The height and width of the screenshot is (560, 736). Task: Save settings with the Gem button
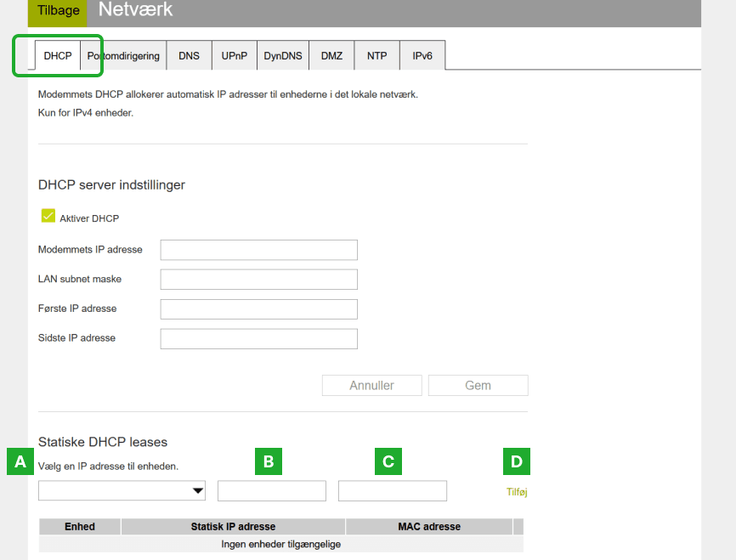(478, 386)
